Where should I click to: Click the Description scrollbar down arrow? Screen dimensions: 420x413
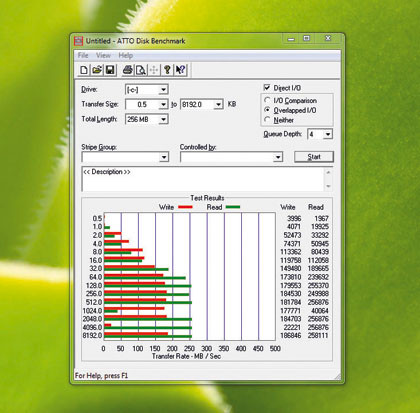328,186
